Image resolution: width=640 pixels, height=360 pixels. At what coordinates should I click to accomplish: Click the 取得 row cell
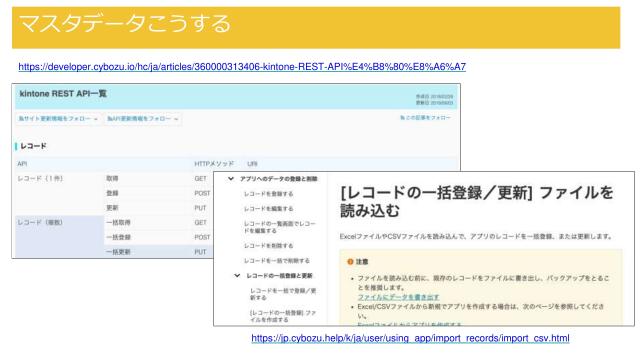pos(112,178)
